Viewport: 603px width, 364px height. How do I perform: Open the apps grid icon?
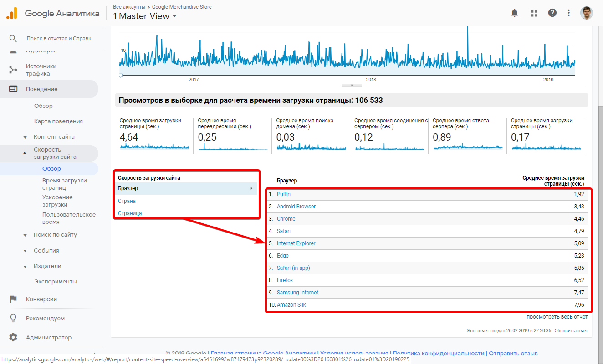tap(534, 13)
